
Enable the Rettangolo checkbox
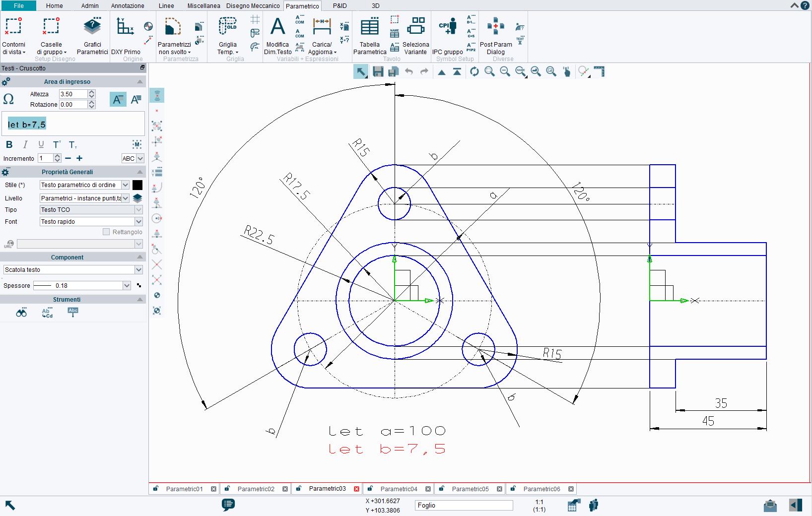(x=106, y=232)
